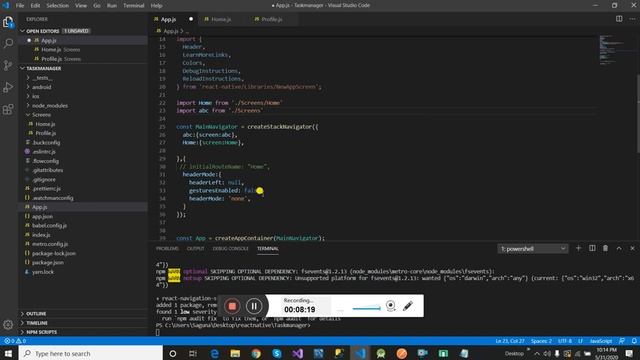This screenshot has width=640, height=360.
Task: Select the recorder pencil annotation tool
Action: tap(408, 306)
